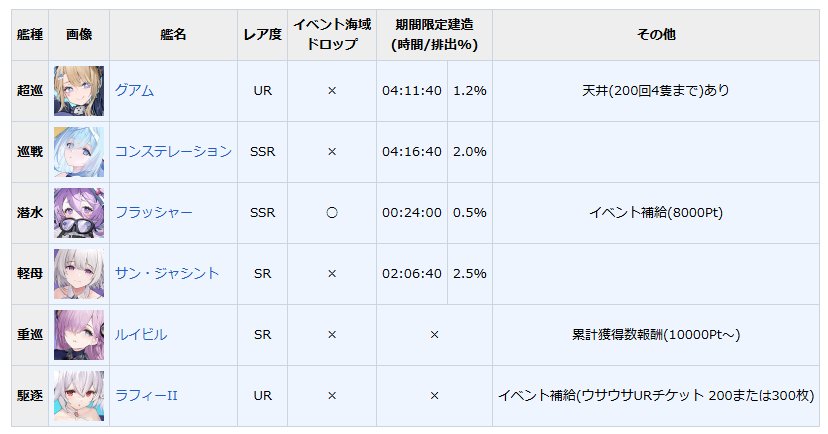Follow the フラッシャー ship name link
Image resolution: width=828 pixels, height=434 pixels.
point(153,213)
